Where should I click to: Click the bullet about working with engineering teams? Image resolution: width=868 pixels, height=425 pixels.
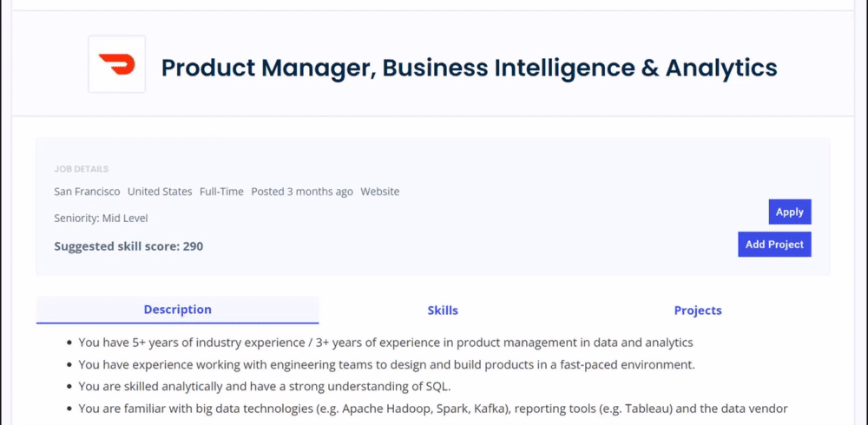point(386,365)
